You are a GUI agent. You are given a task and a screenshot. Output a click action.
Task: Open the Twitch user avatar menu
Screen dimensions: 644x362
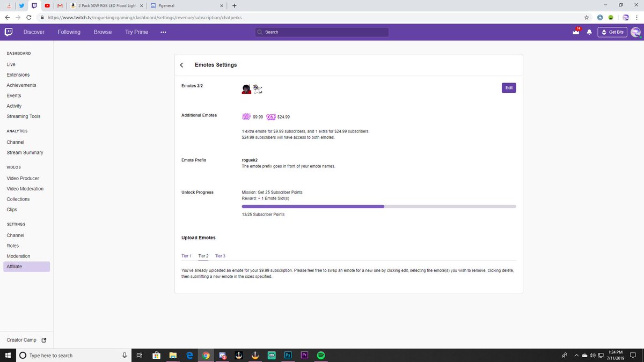point(635,32)
